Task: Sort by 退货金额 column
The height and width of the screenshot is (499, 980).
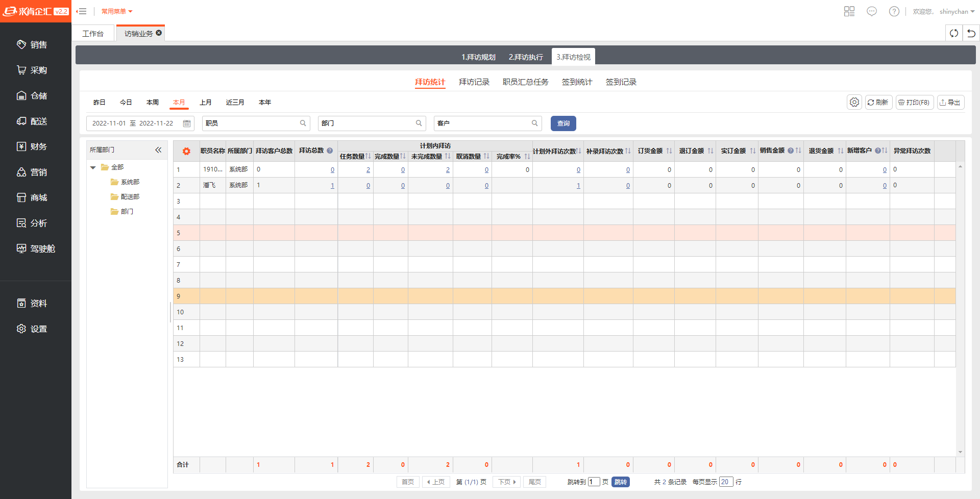Action: click(840, 151)
